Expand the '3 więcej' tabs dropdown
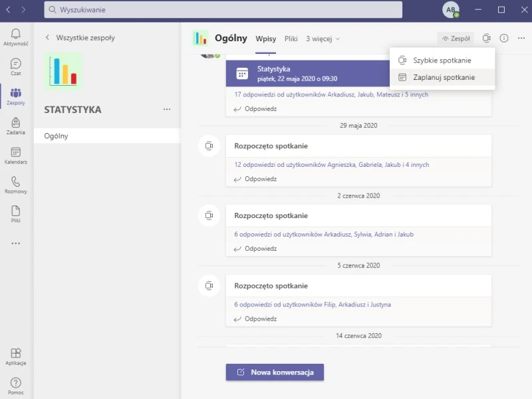The height and width of the screenshot is (399, 532). pyautogui.click(x=323, y=39)
